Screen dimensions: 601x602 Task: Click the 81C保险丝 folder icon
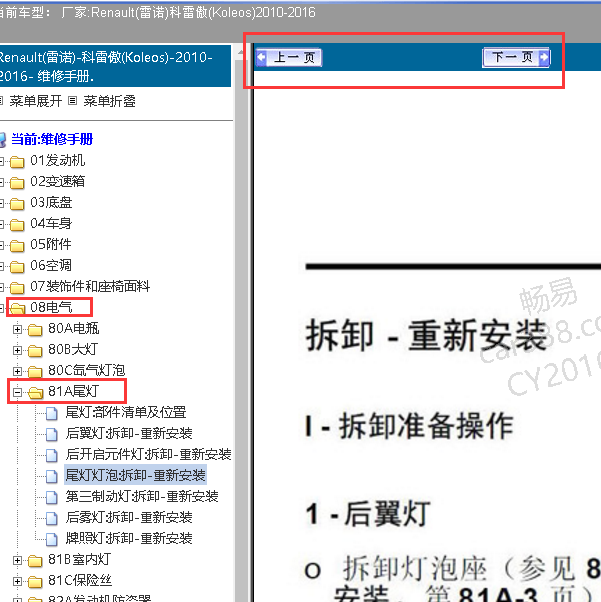[x=35, y=582]
